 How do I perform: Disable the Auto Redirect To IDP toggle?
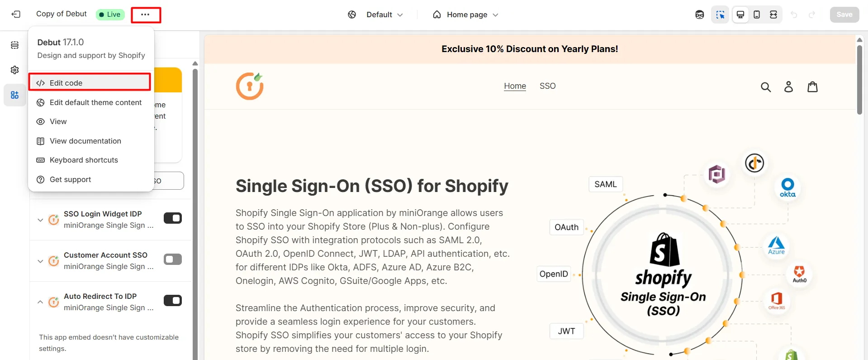pos(173,301)
